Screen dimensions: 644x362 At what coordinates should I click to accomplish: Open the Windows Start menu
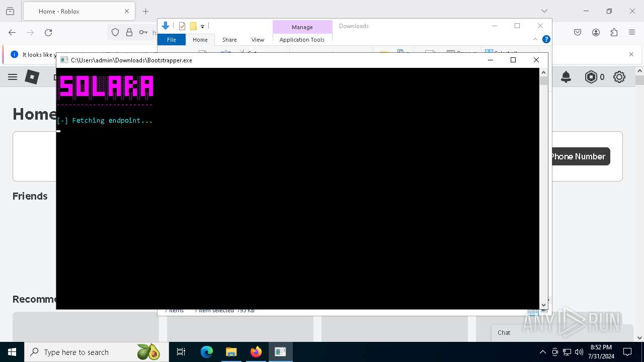12,352
